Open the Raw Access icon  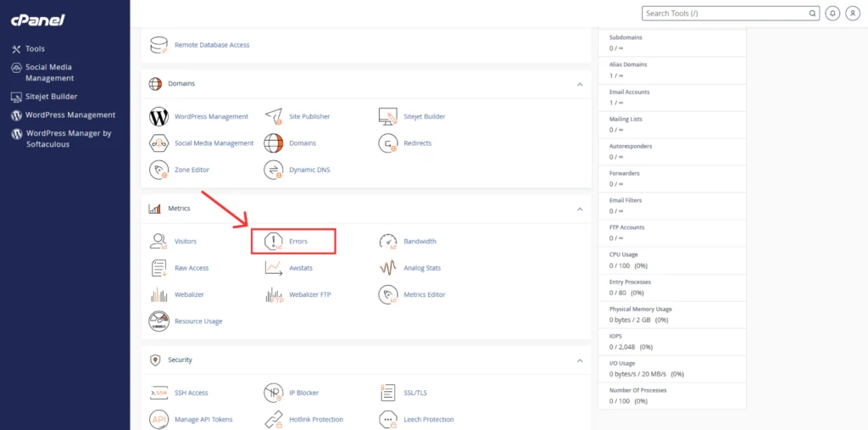(159, 268)
